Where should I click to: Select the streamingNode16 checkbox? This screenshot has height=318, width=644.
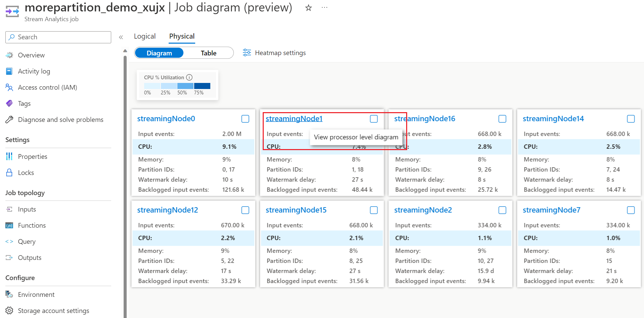click(502, 119)
